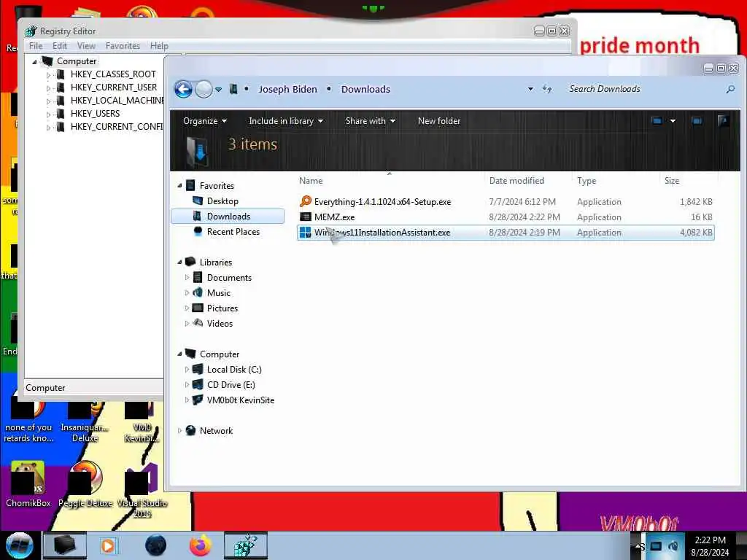Image resolution: width=747 pixels, height=560 pixels.
Task: Select the Everything-1.4.1.1024.x64-Setup.exe file icon
Action: pos(306,201)
